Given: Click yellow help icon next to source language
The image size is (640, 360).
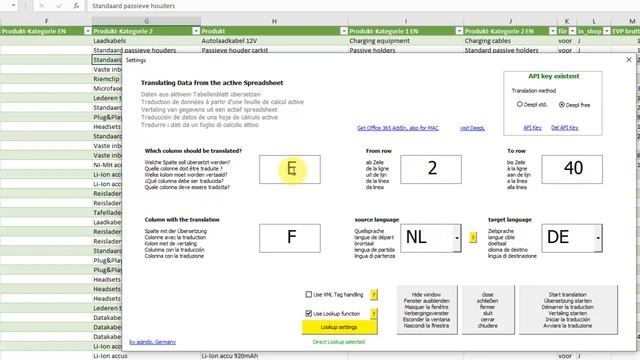Looking at the screenshot, I should pyautogui.click(x=473, y=237).
